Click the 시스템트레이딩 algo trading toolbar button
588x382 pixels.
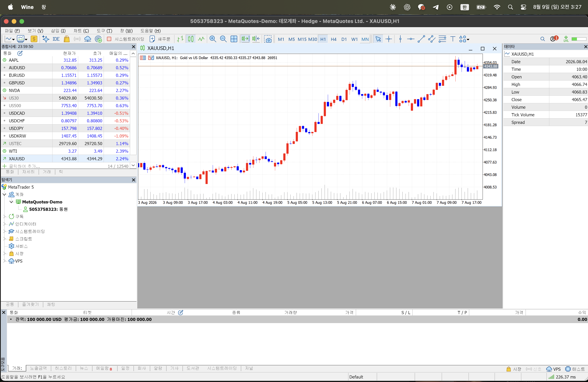(126, 39)
